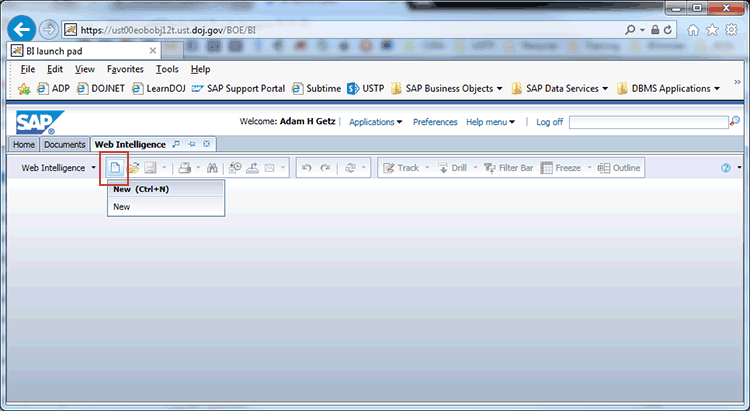Click the SAP logo
The width and height of the screenshot is (750, 411).
click(40, 122)
